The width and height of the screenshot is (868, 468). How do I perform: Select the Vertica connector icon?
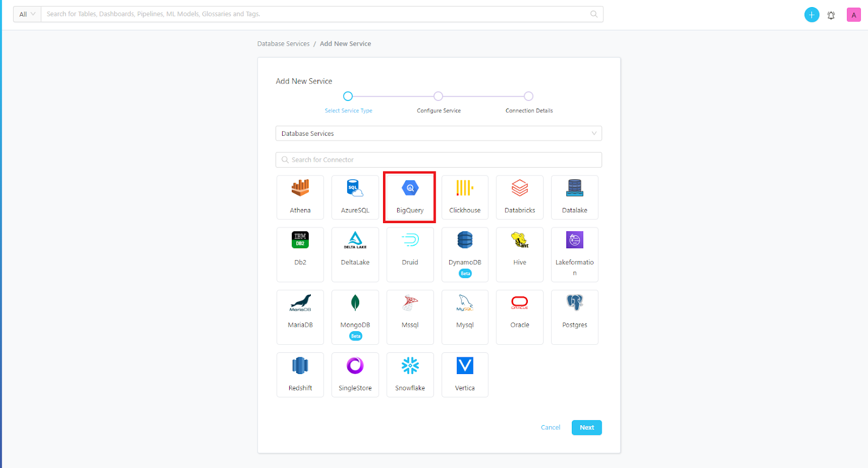(464, 366)
